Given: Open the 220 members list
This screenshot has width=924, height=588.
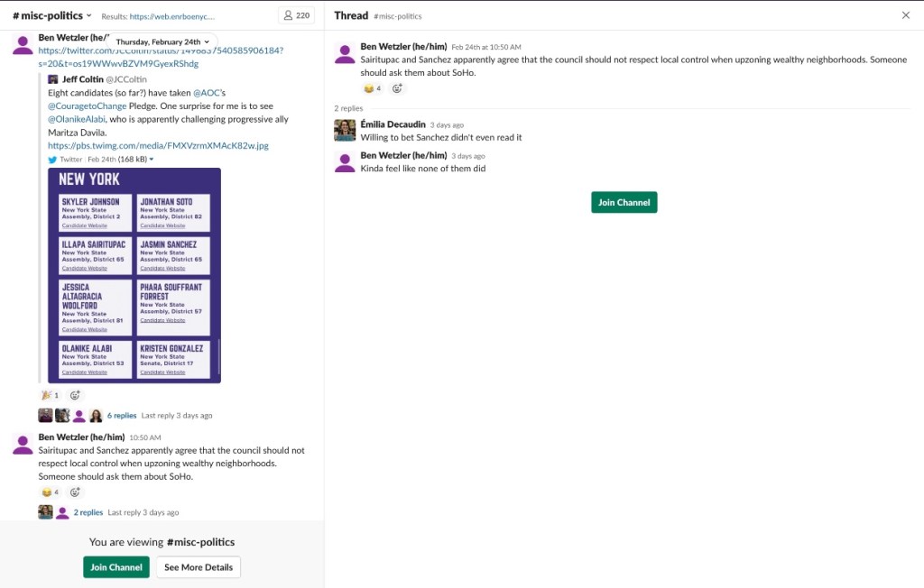Looking at the screenshot, I should click(295, 15).
